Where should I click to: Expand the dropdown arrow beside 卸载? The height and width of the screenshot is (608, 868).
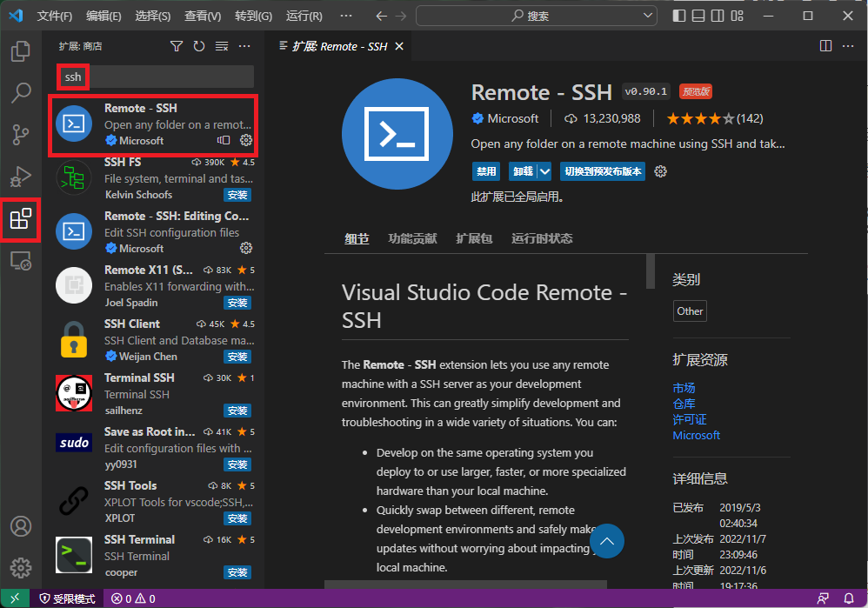coord(544,171)
